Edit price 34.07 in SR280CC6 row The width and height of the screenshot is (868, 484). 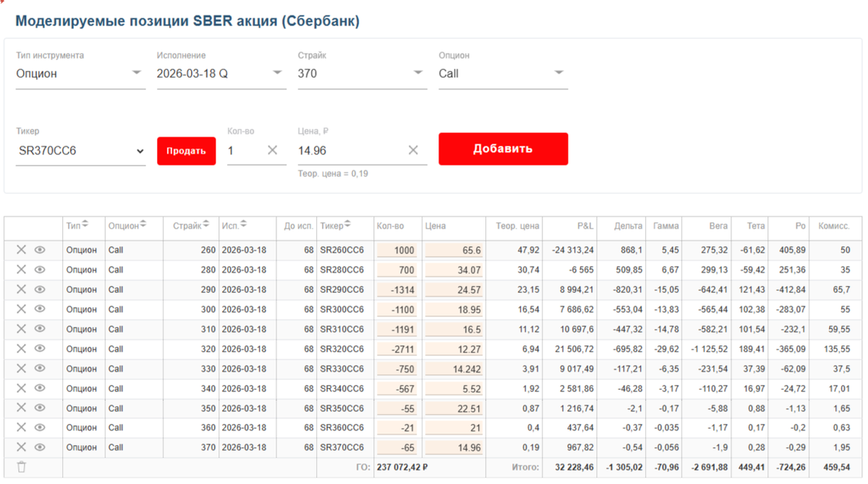[x=454, y=269]
